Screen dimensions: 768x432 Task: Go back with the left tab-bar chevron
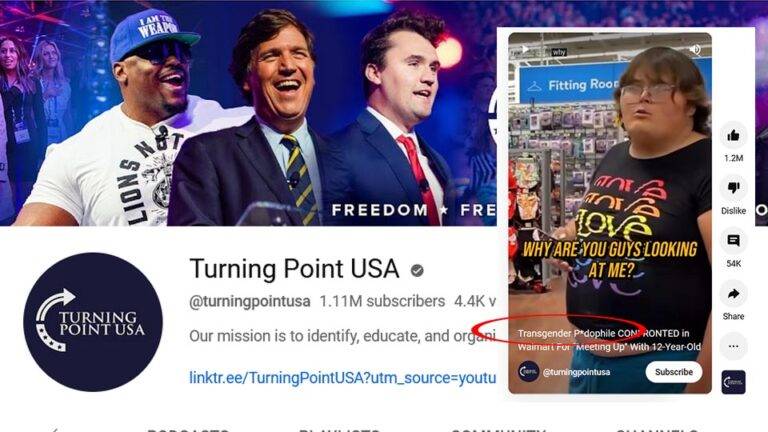pyautogui.click(x=54, y=430)
